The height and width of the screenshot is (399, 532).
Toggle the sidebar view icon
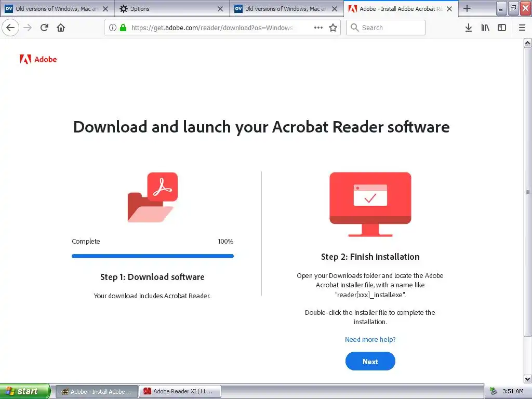pos(502,28)
